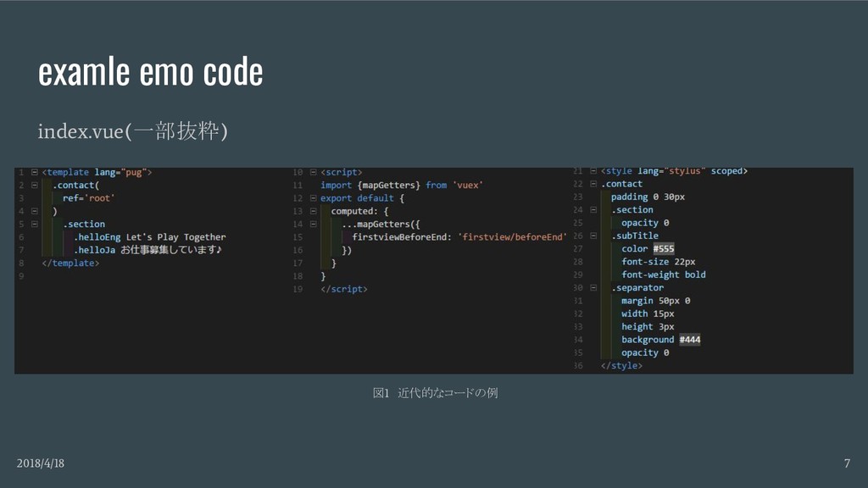Collapse the fold marker at stylus .section line 24

pos(593,210)
